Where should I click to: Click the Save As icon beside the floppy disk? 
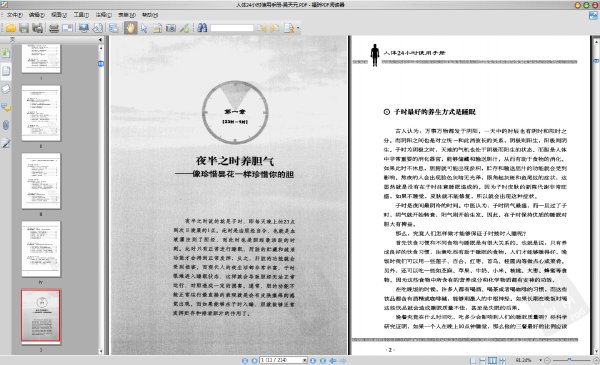pyautogui.click(x=38, y=28)
